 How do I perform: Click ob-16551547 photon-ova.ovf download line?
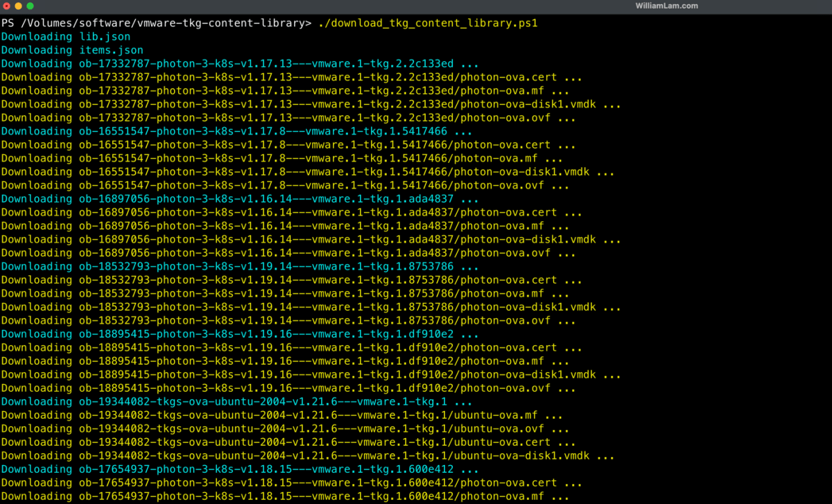click(284, 185)
